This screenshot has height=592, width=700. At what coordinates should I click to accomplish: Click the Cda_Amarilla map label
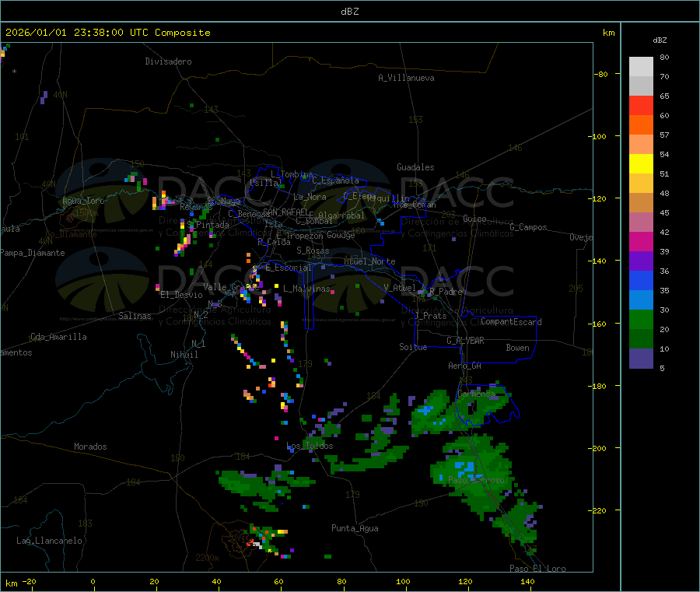pos(58,337)
